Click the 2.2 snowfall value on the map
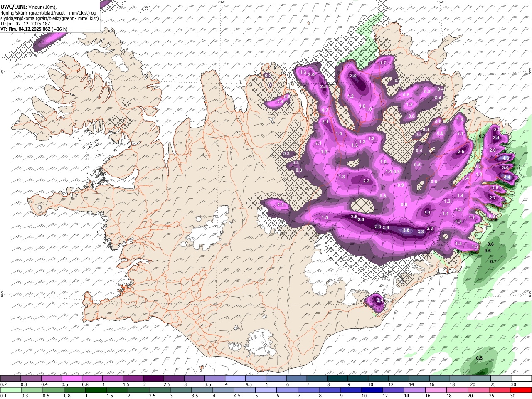 (x=366, y=181)
